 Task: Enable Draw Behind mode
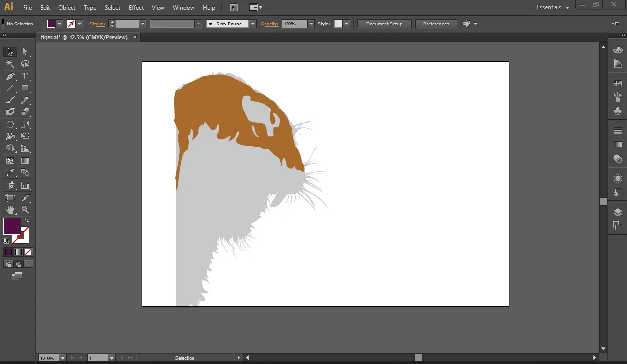[18, 264]
